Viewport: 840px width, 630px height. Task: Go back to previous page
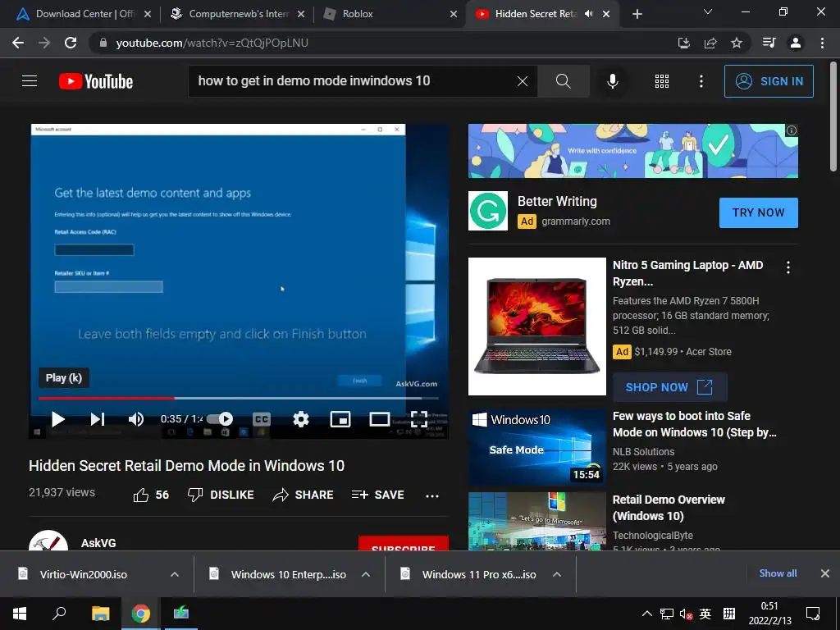click(18, 43)
